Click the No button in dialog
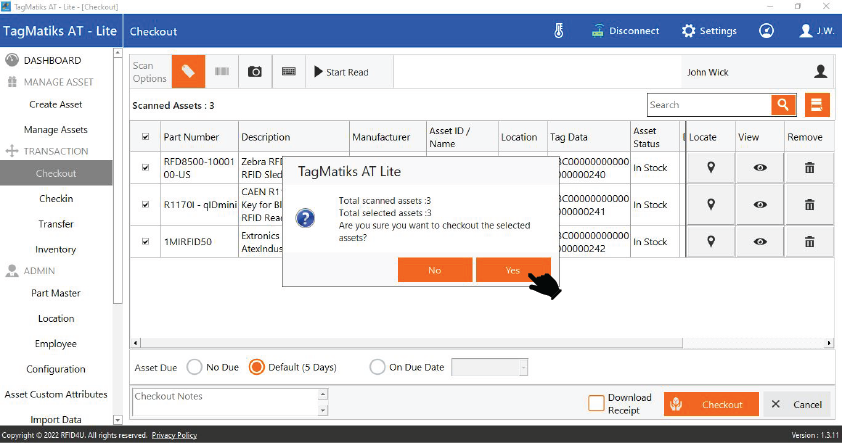 point(434,270)
